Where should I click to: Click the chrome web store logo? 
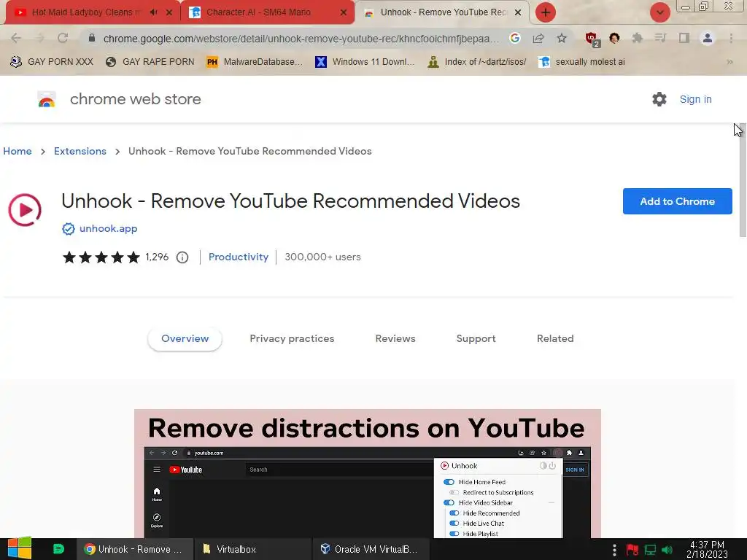(47, 99)
